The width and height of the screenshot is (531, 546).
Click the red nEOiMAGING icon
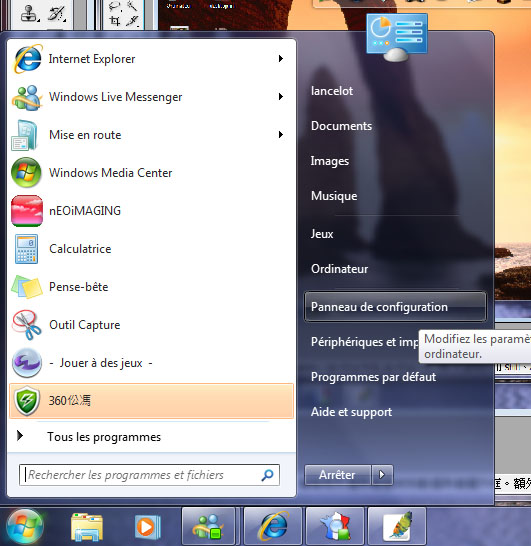point(27,211)
